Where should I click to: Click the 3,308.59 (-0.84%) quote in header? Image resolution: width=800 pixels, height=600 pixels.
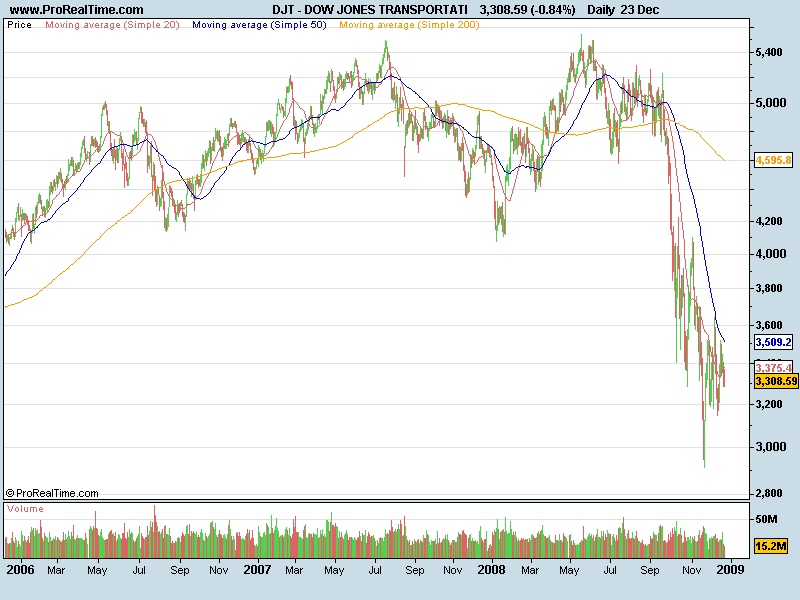527,10
